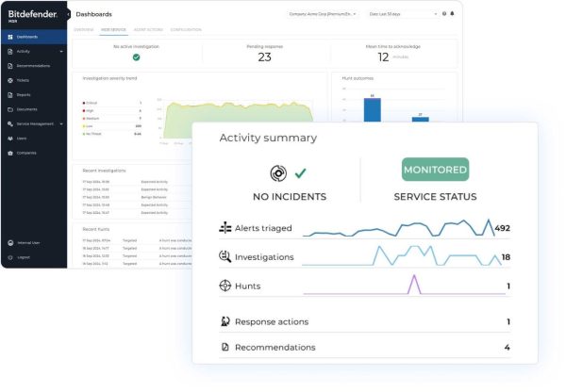Open the help question mark icon
The width and height of the screenshot is (566, 392).
[444, 14]
